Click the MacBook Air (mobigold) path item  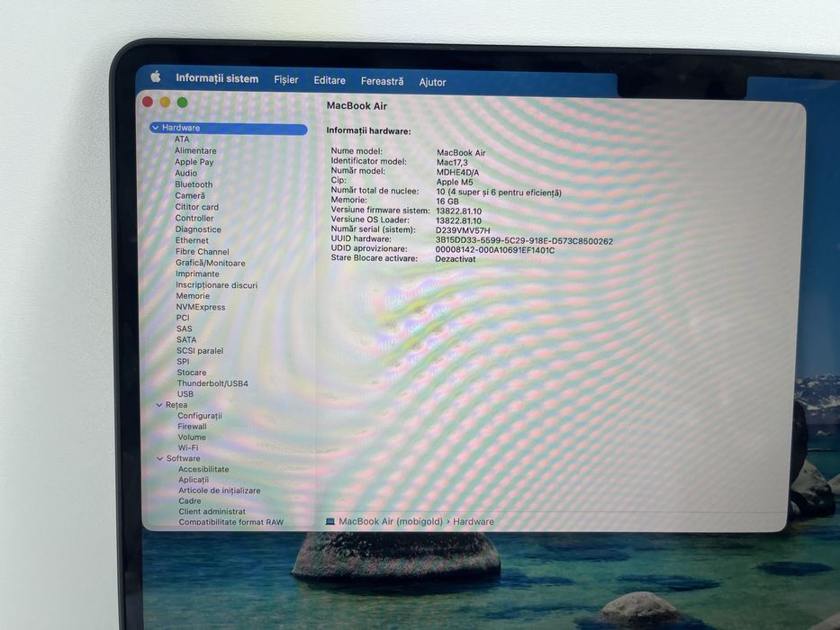pyautogui.click(x=391, y=521)
